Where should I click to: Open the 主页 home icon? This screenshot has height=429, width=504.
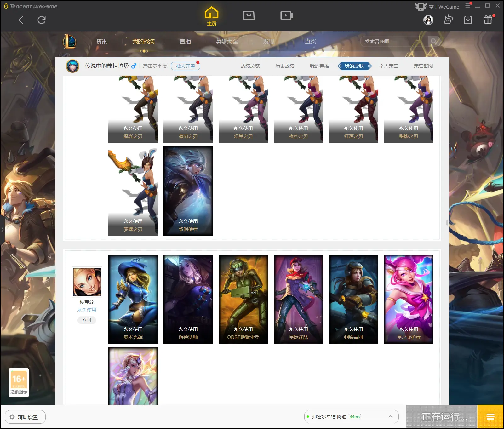click(212, 16)
